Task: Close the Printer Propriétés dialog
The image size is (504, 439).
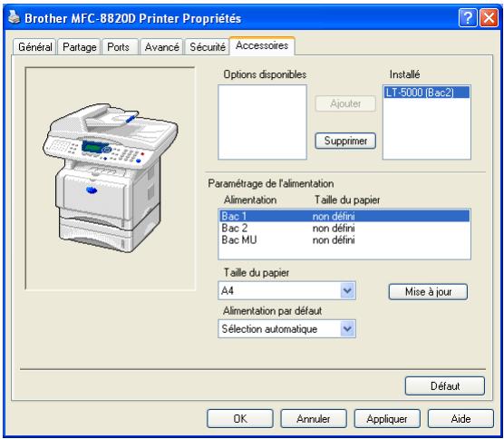Action: pos(489,18)
